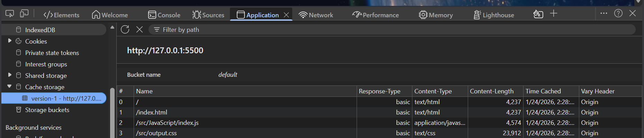This screenshot has width=644, height=138.
Task: Open the Welcome tab
Action: (x=110, y=15)
